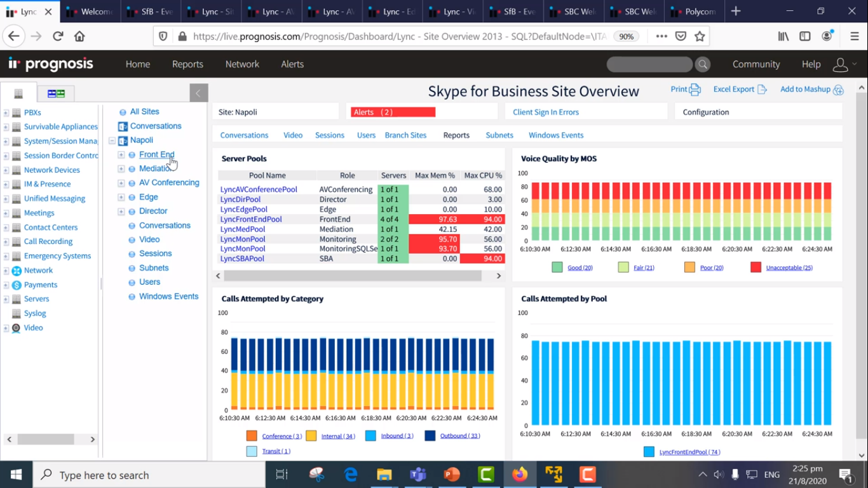Collapse the Napoli site node
The width and height of the screenshot is (868, 488).
112,140
